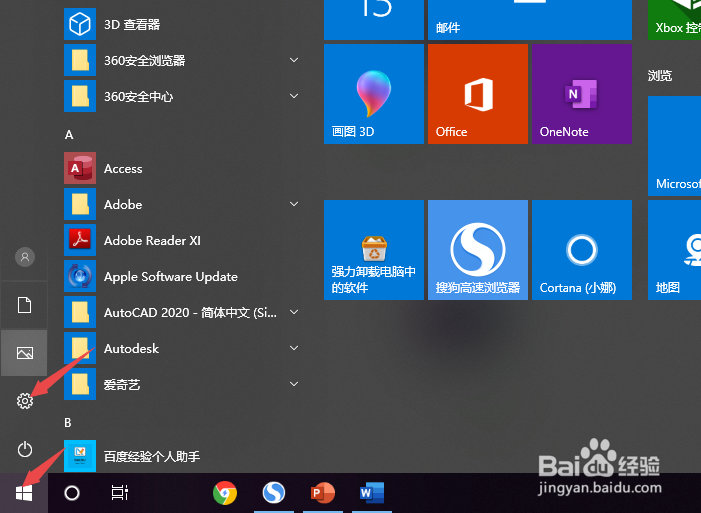Open the Access app icon
Viewport: 701px width, 513px height.
click(x=80, y=168)
